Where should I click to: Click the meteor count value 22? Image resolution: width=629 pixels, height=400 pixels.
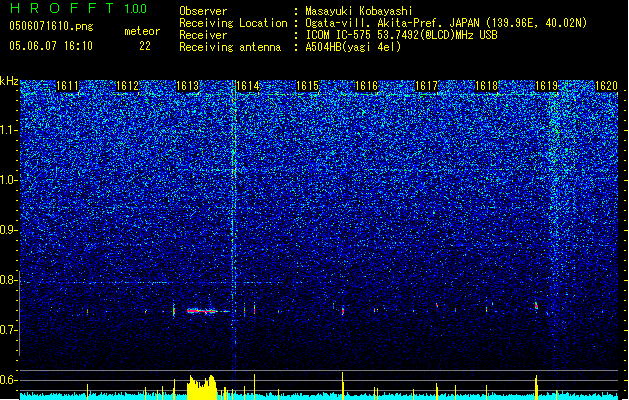point(145,46)
